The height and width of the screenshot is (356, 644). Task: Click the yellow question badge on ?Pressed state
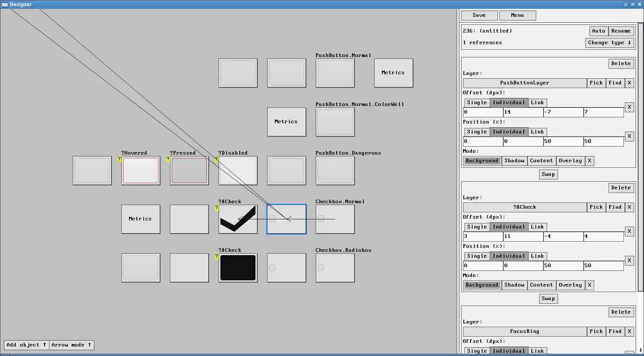168,159
